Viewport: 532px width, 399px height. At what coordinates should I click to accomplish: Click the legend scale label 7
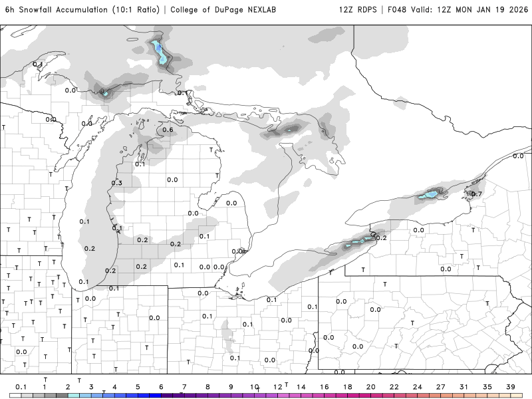(x=184, y=387)
